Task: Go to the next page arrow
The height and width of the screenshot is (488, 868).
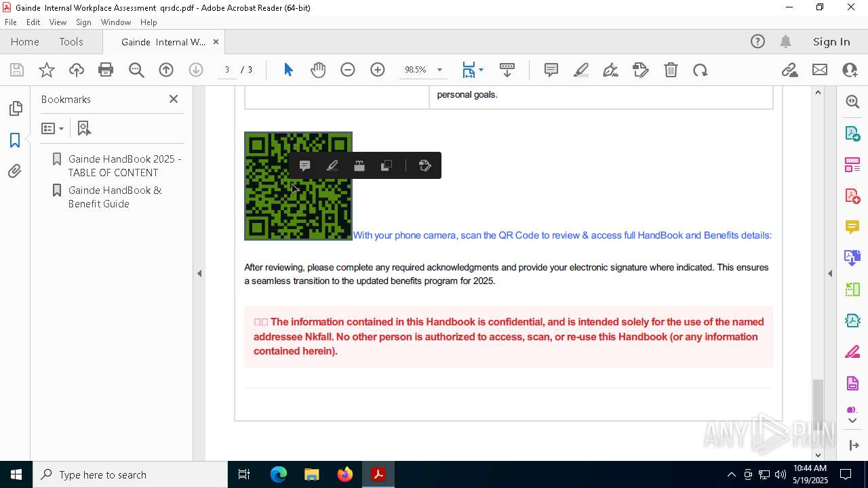Action: (x=196, y=70)
